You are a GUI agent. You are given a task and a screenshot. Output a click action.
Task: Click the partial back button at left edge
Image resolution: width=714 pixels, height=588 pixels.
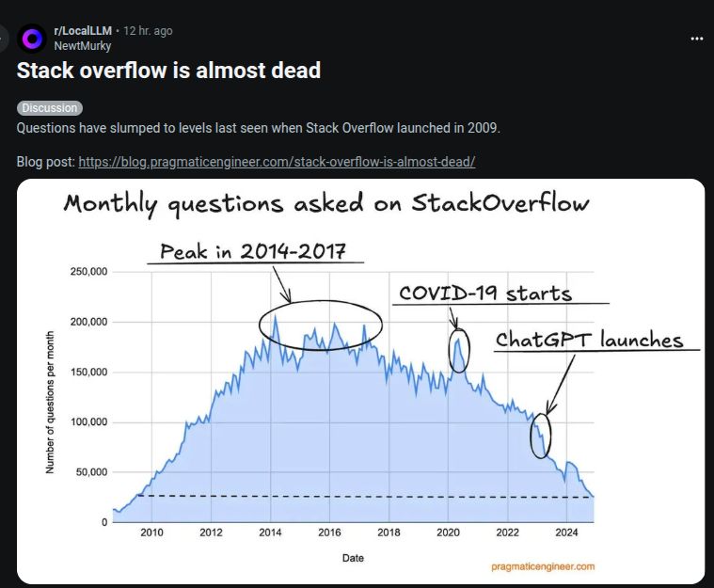point(3,39)
